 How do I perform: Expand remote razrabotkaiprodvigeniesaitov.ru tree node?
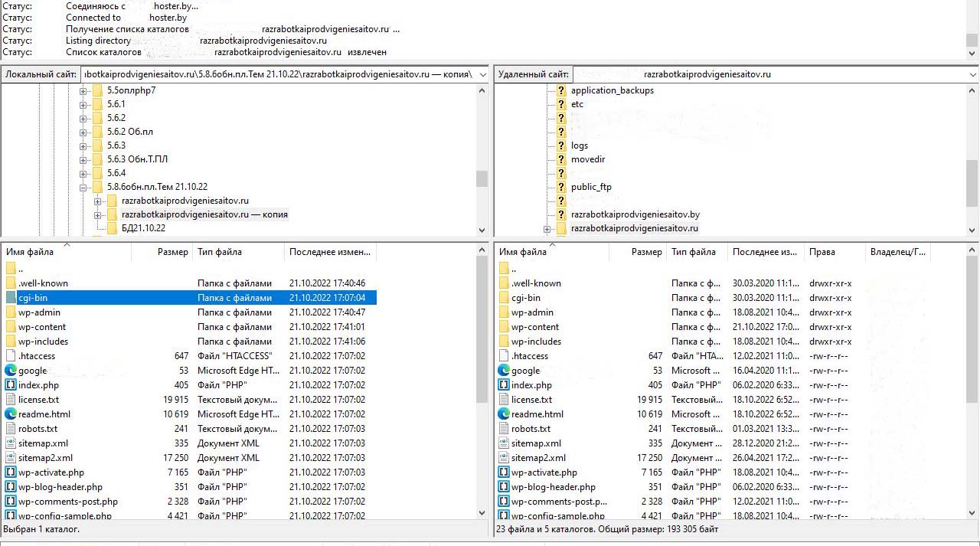547,229
